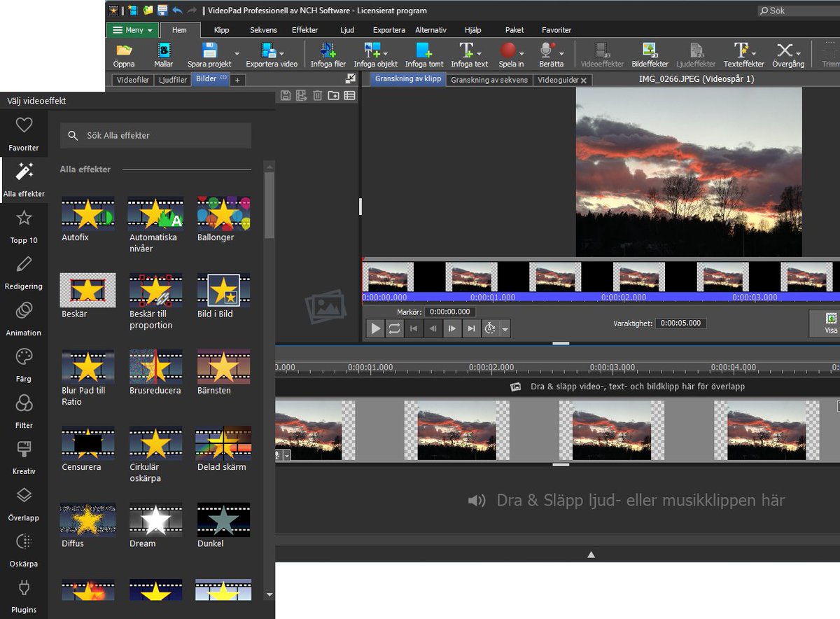Expand the Spara projekt dropdown arrow
This screenshot has width=840, height=619.
pos(237,53)
